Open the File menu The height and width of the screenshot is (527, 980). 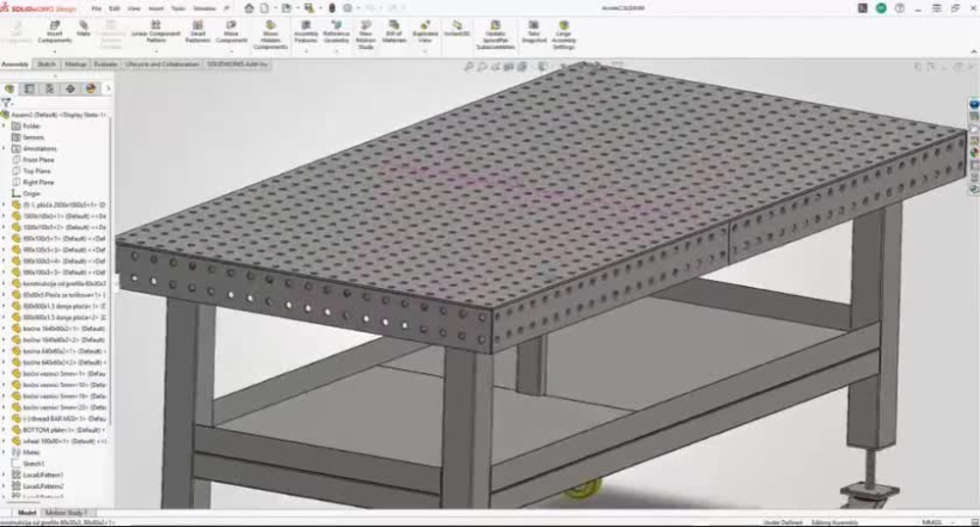(x=96, y=9)
